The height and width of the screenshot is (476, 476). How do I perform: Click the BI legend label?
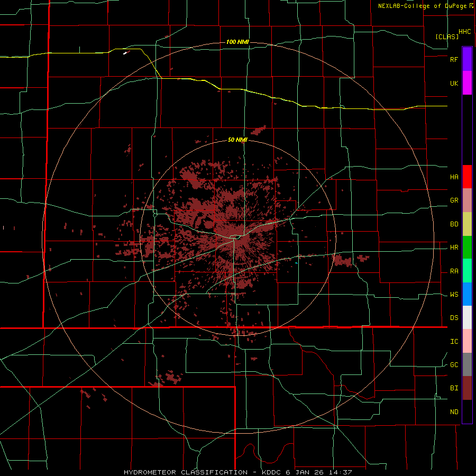(x=454, y=388)
